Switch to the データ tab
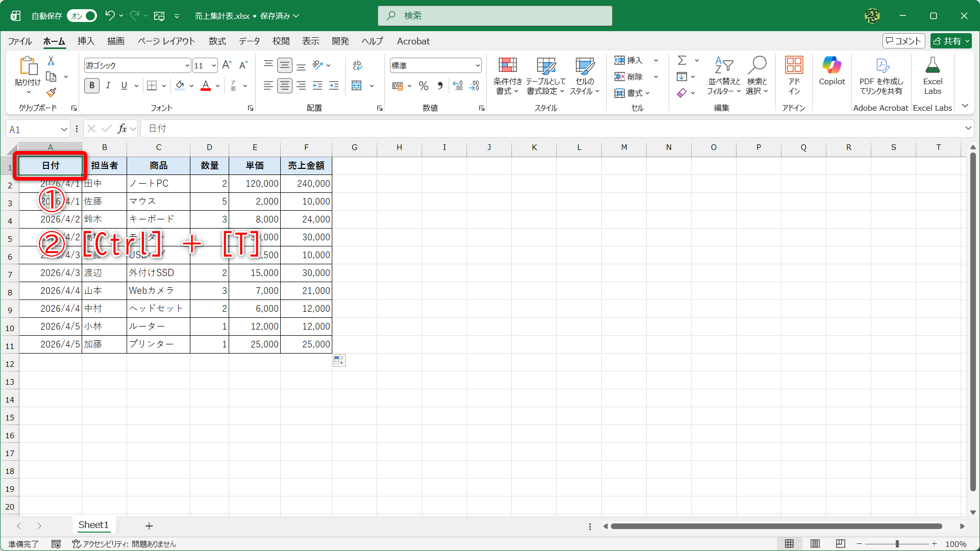 tap(249, 41)
